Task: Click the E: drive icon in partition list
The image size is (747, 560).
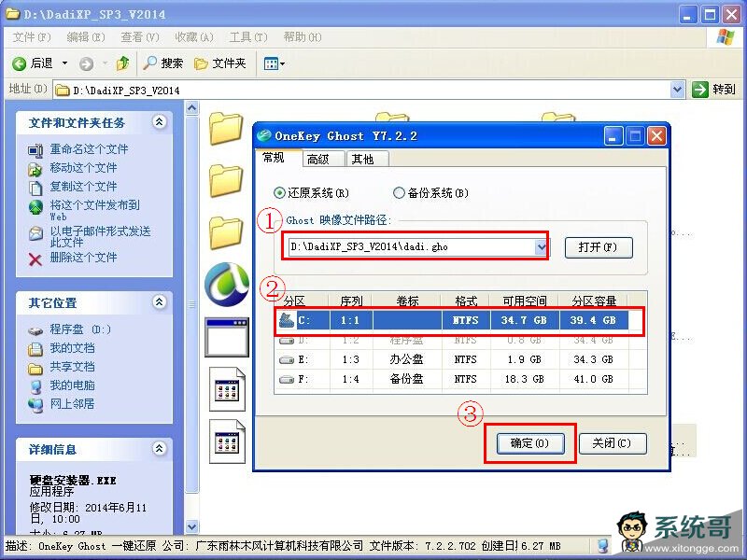Action: (287, 359)
